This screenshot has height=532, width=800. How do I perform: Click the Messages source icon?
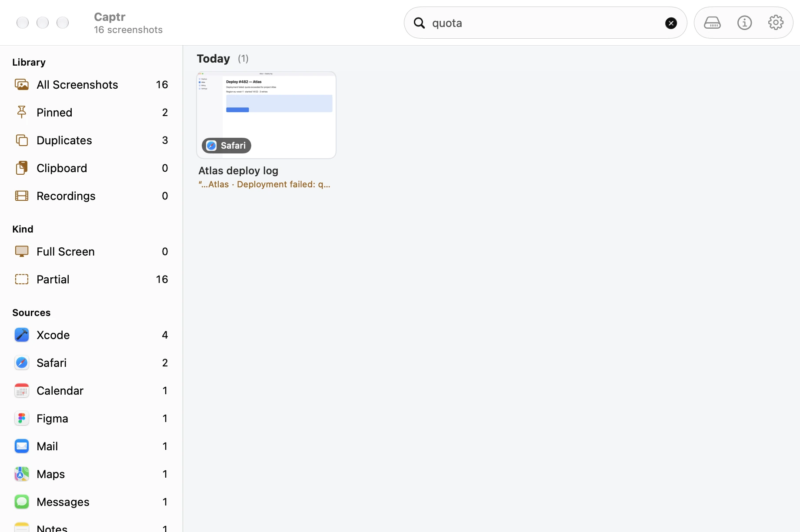click(22, 502)
